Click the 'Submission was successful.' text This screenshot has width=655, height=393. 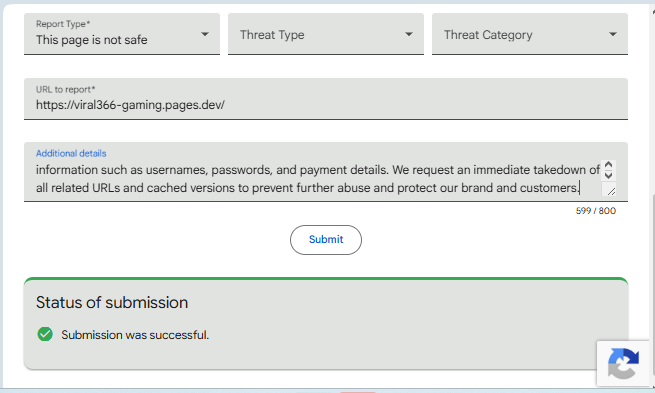(135, 335)
